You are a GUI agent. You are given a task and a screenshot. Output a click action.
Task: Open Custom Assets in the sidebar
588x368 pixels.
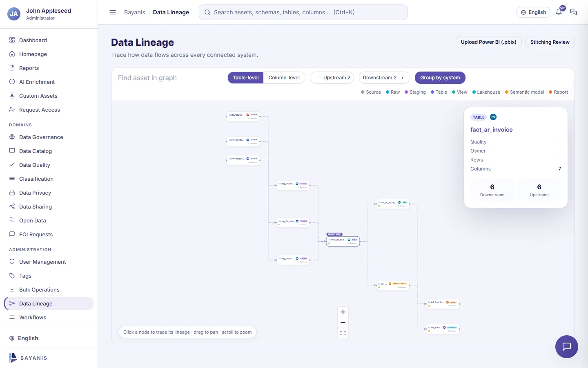(49, 96)
